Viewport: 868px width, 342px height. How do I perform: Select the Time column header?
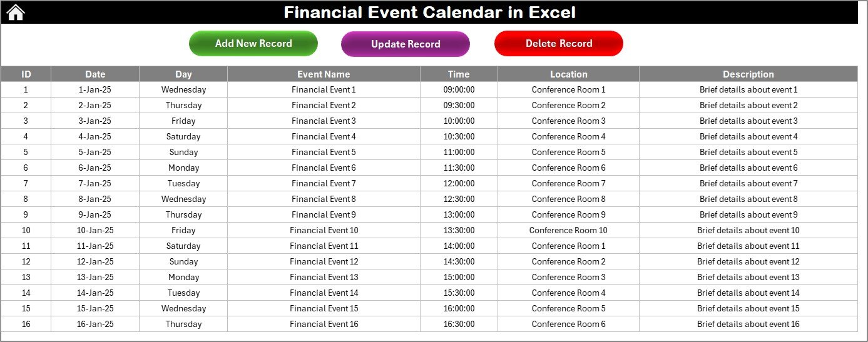pos(459,74)
